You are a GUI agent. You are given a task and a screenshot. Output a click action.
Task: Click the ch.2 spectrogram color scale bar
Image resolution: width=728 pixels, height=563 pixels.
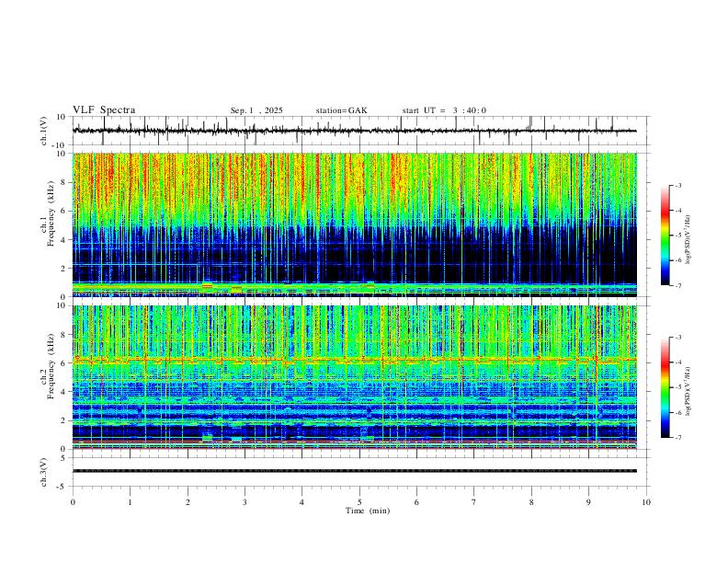665,387
